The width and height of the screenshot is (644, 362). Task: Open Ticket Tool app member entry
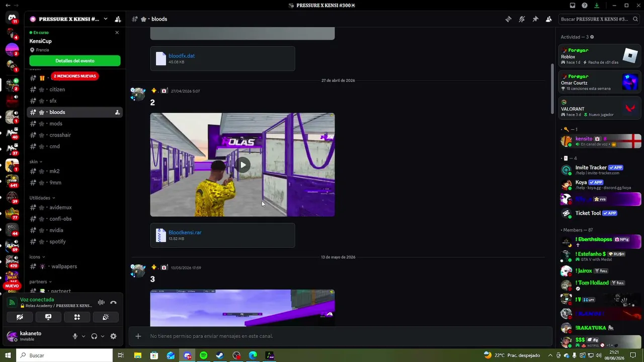(600, 213)
